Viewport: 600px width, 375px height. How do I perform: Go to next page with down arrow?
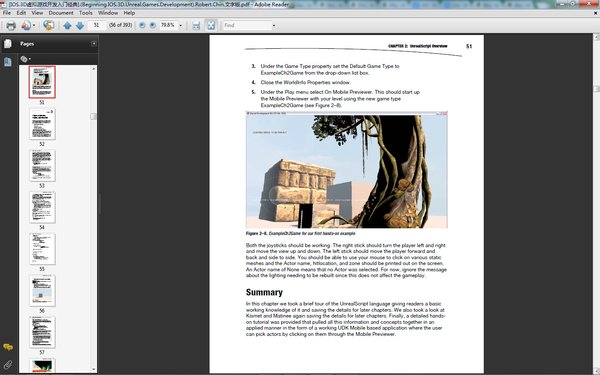pos(80,26)
